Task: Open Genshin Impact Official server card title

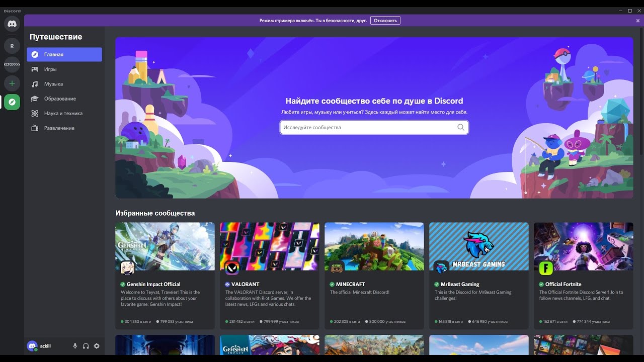Action: click(x=153, y=284)
